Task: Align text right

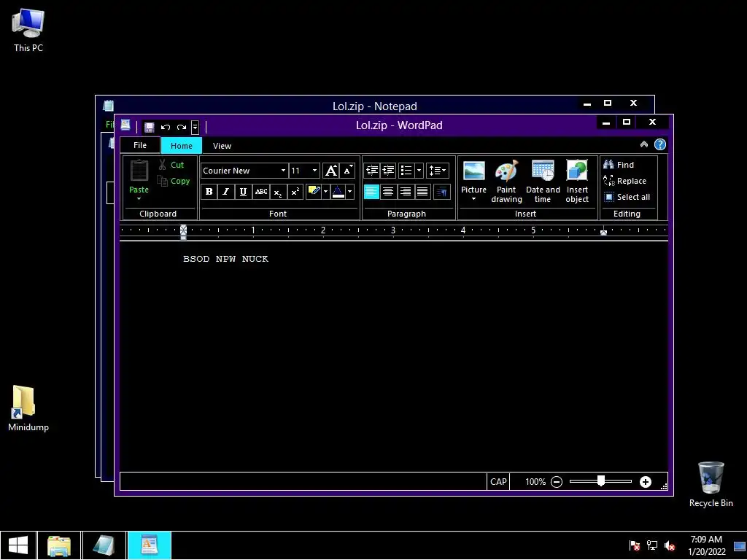Action: (x=406, y=192)
